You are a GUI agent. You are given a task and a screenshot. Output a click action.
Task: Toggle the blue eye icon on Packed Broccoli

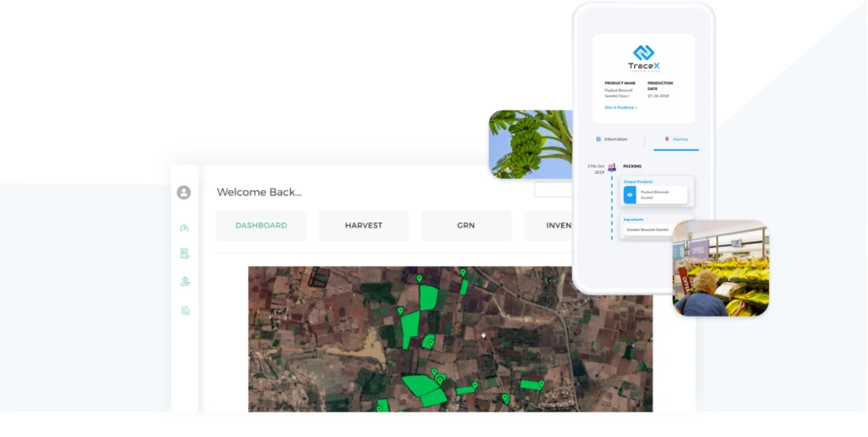pos(630,195)
